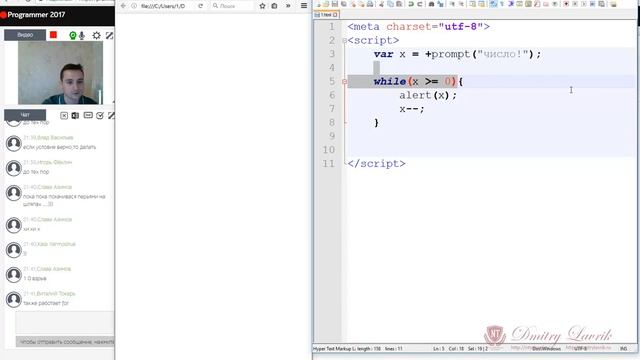Click the meta charset line of code

418,27
